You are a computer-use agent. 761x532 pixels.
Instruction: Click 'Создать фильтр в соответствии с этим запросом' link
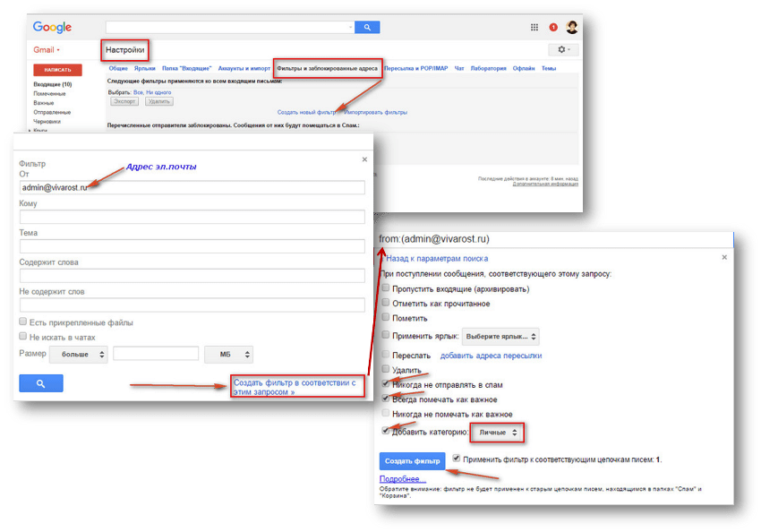tap(295, 387)
